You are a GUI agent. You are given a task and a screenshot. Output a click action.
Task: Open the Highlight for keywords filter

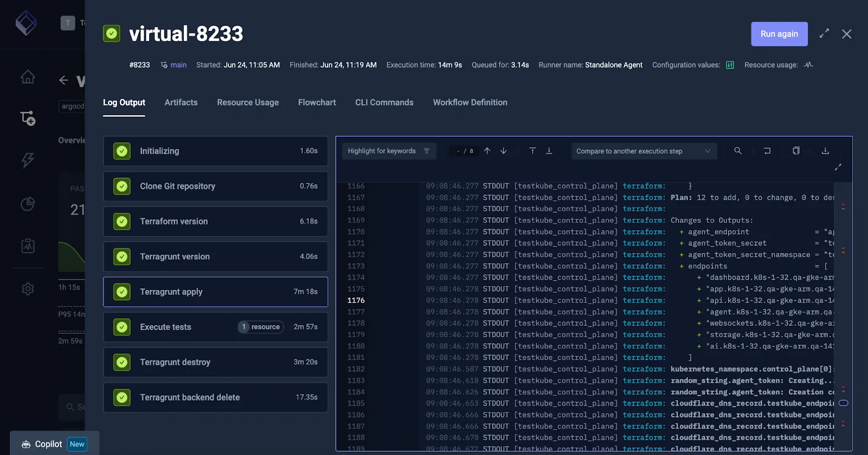(x=389, y=151)
